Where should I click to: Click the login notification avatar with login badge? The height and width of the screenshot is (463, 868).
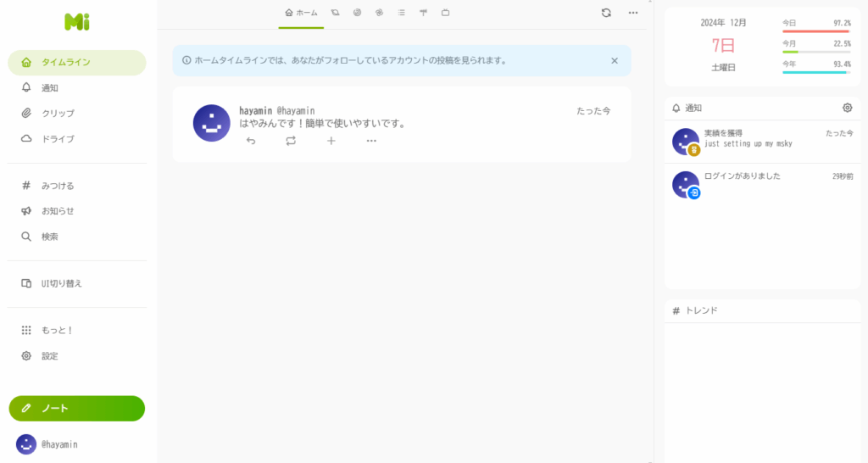(686, 184)
